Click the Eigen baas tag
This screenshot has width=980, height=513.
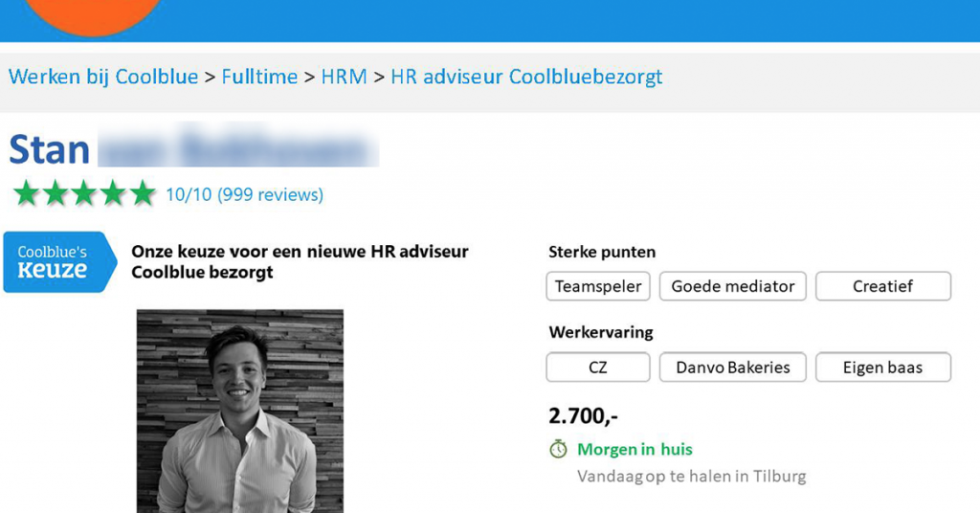pyautogui.click(x=882, y=368)
